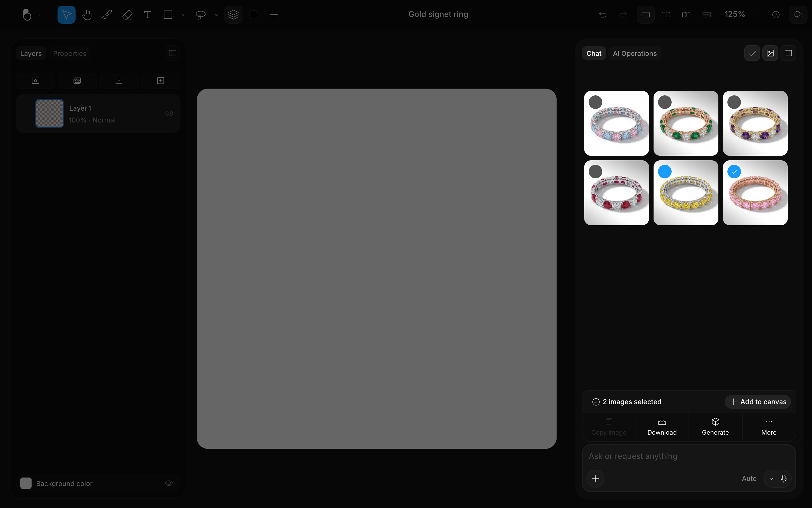Toggle Layer 1 visibility eye
The width and height of the screenshot is (812, 508).
(x=169, y=113)
